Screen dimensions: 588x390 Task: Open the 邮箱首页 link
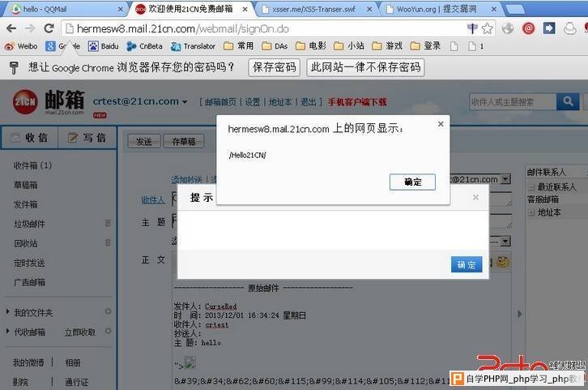tap(220, 101)
